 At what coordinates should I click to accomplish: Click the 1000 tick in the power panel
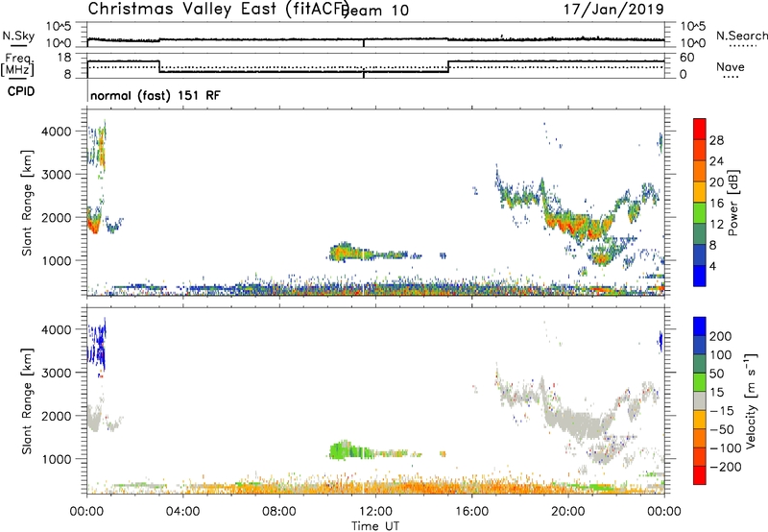pos(56,260)
